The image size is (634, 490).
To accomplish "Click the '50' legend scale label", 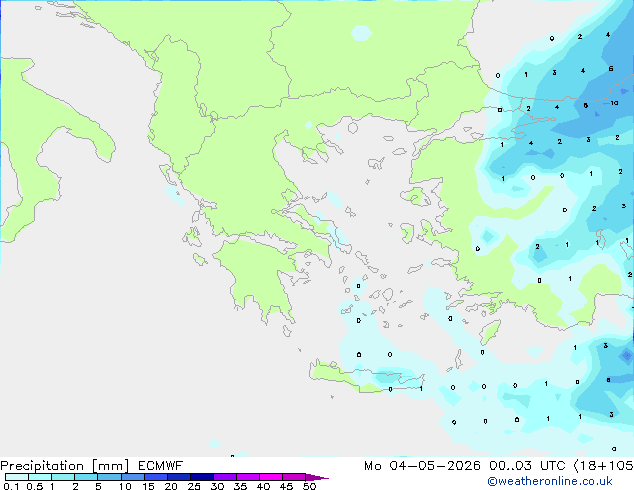I will pyautogui.click(x=309, y=486).
